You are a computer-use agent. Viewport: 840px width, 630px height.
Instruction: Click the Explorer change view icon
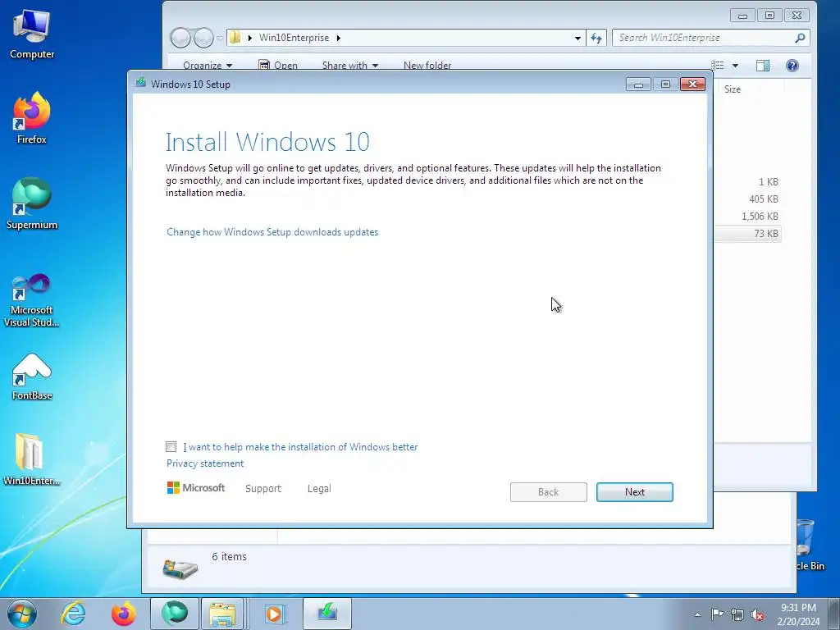coord(717,66)
